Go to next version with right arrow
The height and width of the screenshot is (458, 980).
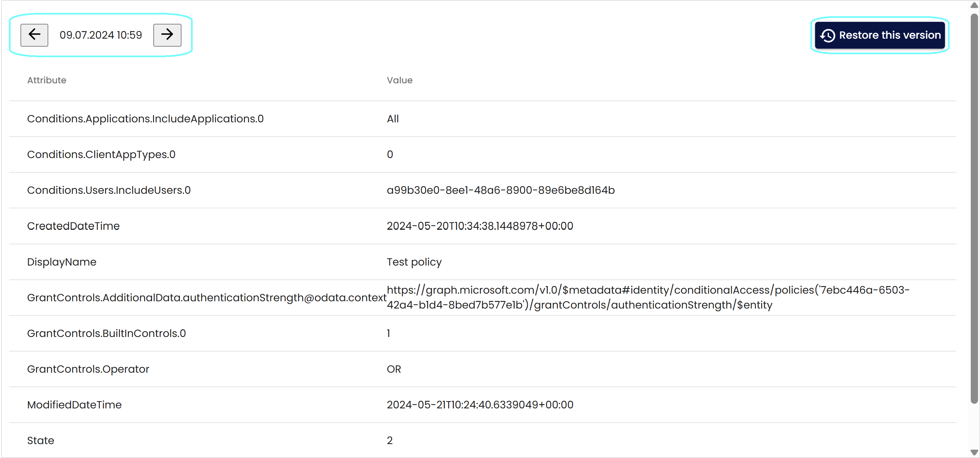(x=167, y=35)
